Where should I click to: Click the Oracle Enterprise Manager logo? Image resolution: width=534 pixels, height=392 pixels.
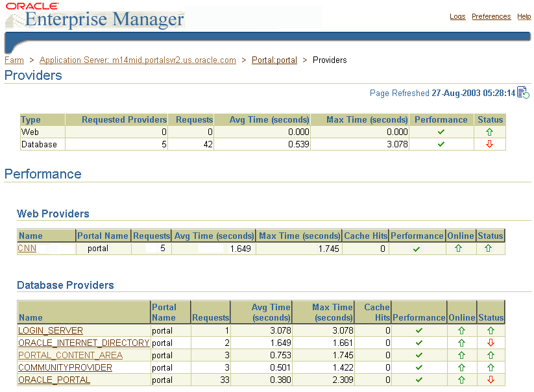[95, 16]
